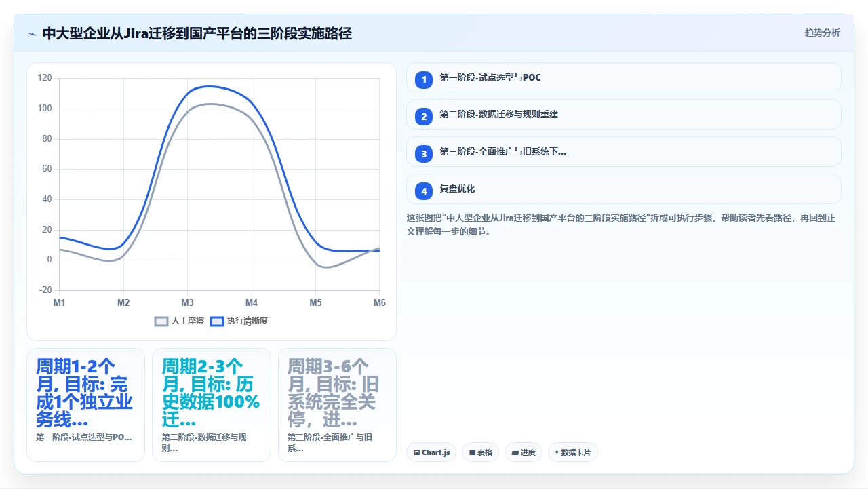Click the step 3 number badge
Viewport: 868px width, 489px height.
coord(424,154)
